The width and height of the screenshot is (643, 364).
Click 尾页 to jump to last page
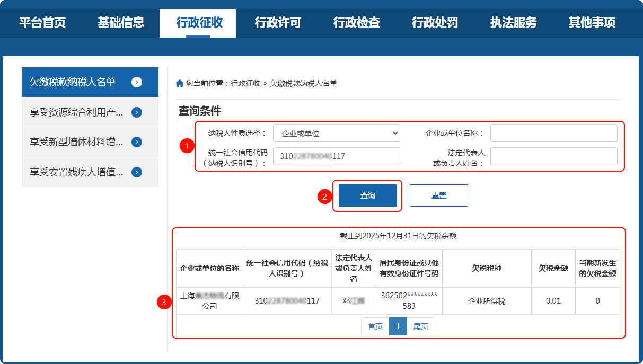pyautogui.click(x=421, y=326)
